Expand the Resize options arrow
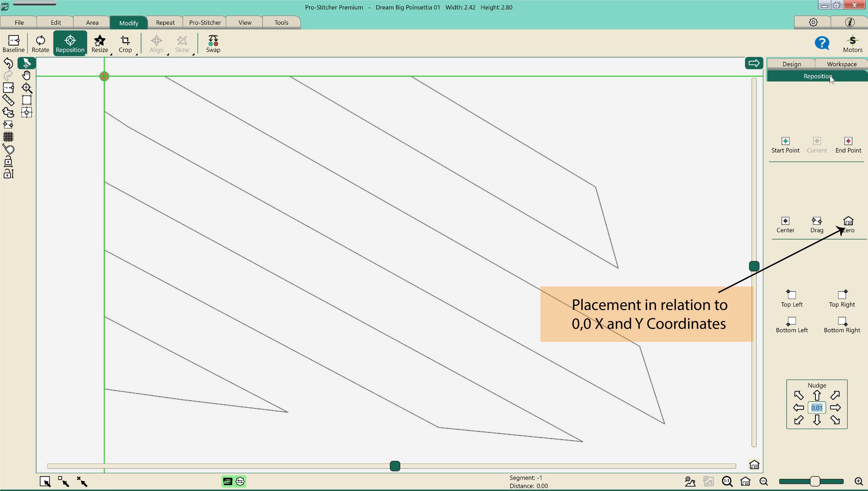The height and width of the screenshot is (491, 868). 111,54
